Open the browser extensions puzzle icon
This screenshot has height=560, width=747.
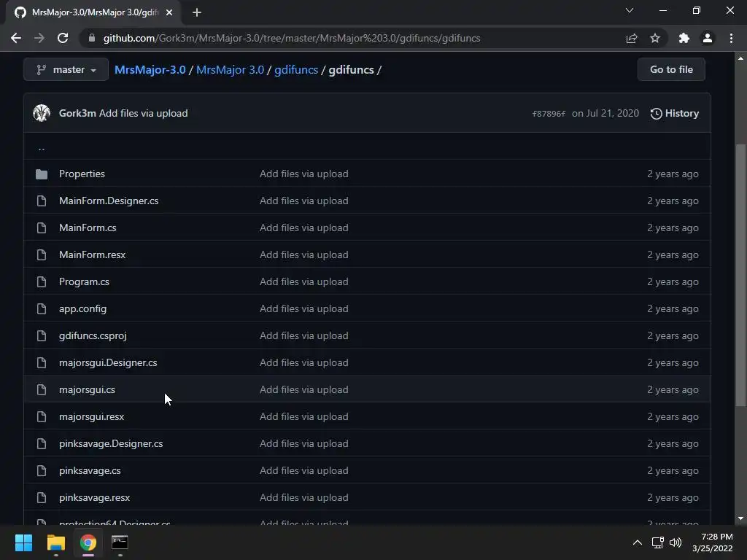684,38
